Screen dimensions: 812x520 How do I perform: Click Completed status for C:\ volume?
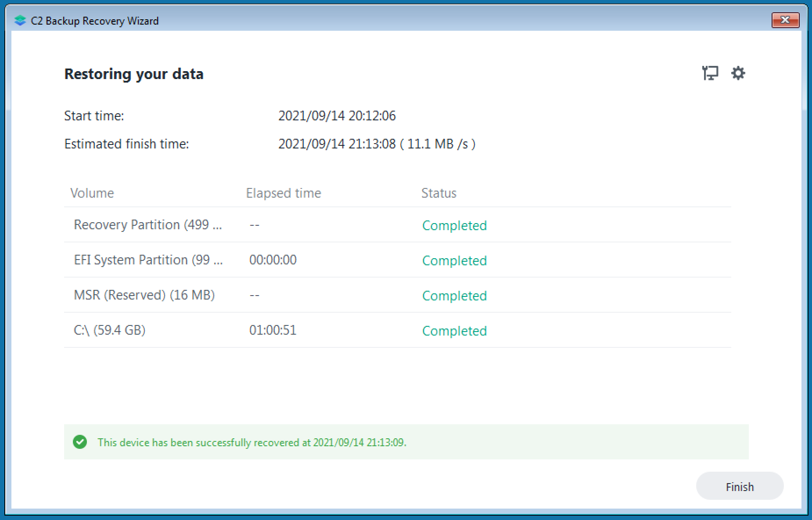(454, 331)
